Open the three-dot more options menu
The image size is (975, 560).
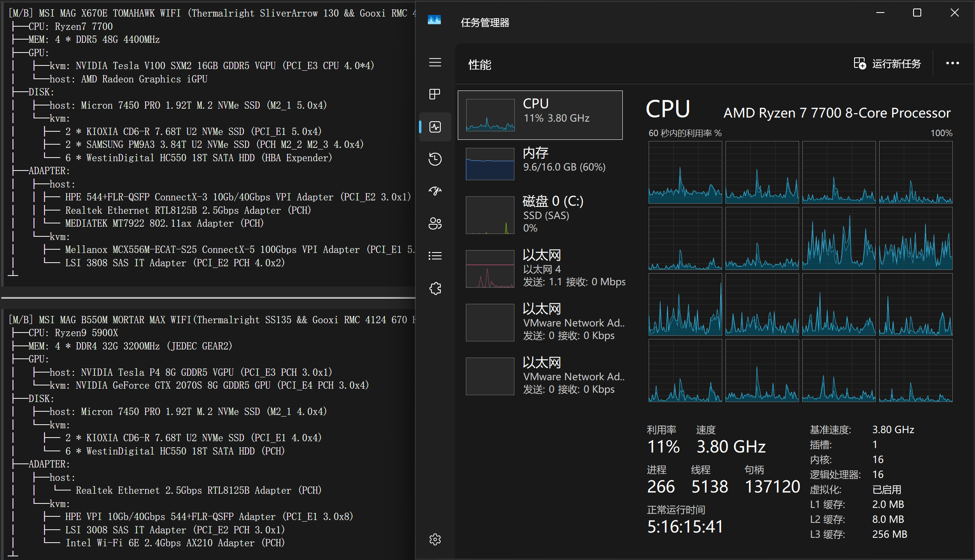pyautogui.click(x=952, y=63)
